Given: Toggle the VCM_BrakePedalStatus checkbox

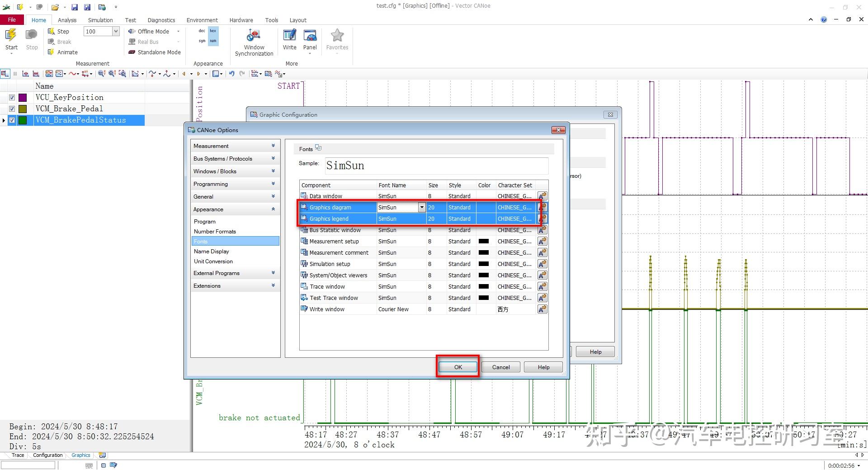Looking at the screenshot, I should pos(12,120).
